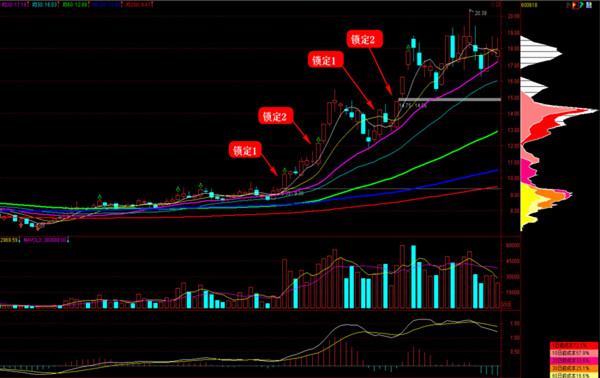The width and height of the screenshot is (600, 378).
Task: Expand the blue 均120 indicator arrow
Action: tap(122, 5)
